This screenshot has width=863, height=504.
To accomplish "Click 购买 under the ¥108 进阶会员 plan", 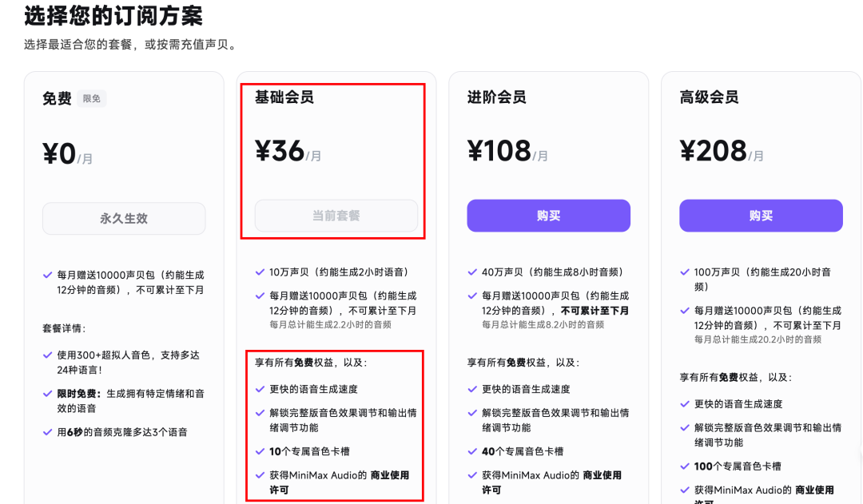I will point(549,216).
